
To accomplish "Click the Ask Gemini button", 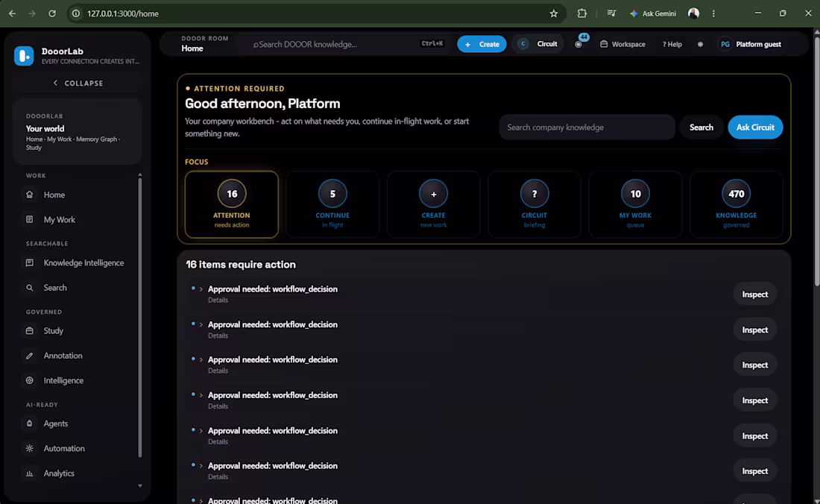I will 653,13.
